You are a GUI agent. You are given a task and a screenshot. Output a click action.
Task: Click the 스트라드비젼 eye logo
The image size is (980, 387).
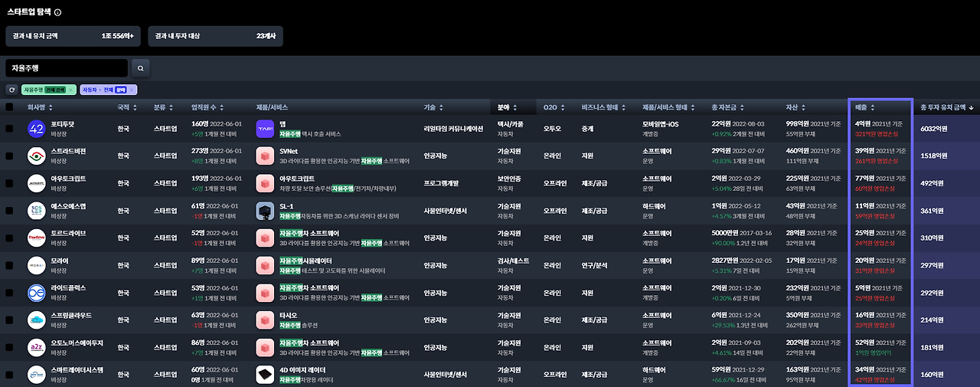tap(36, 156)
